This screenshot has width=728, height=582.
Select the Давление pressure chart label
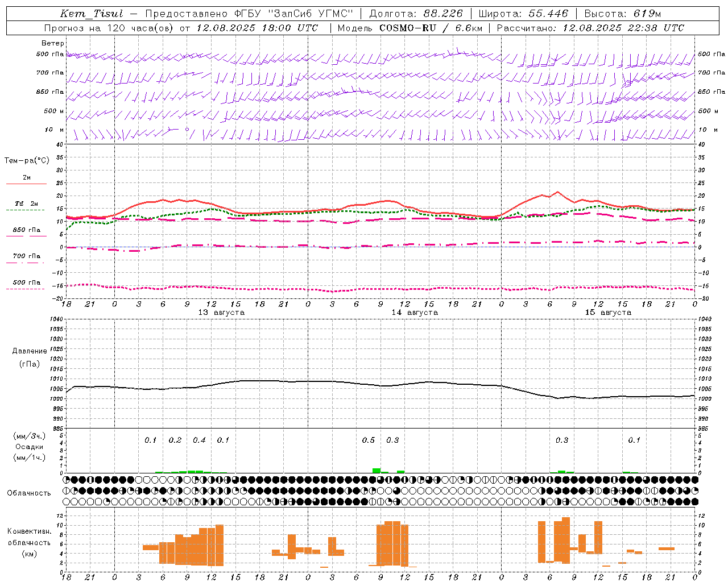30,351
